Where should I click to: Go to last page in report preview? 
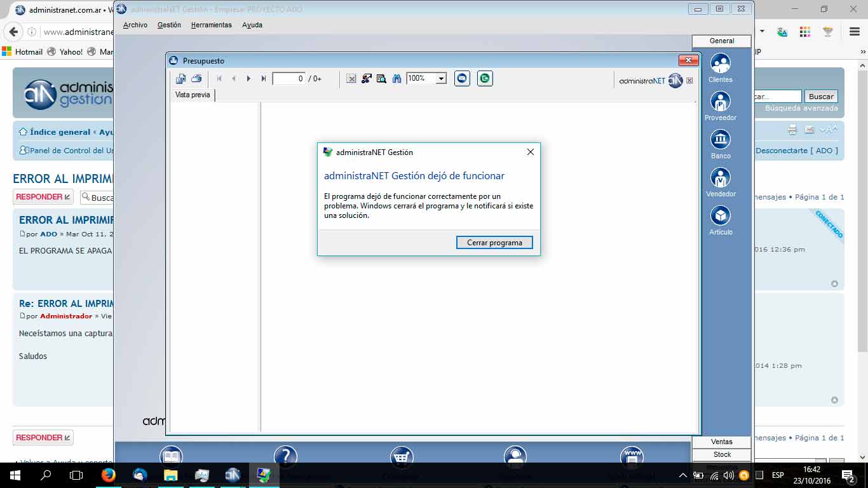[x=264, y=79]
